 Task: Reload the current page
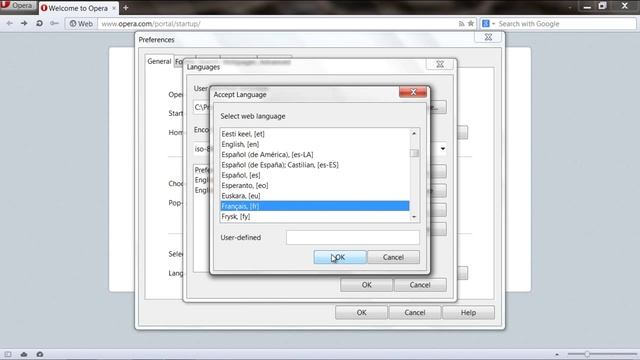[39, 24]
